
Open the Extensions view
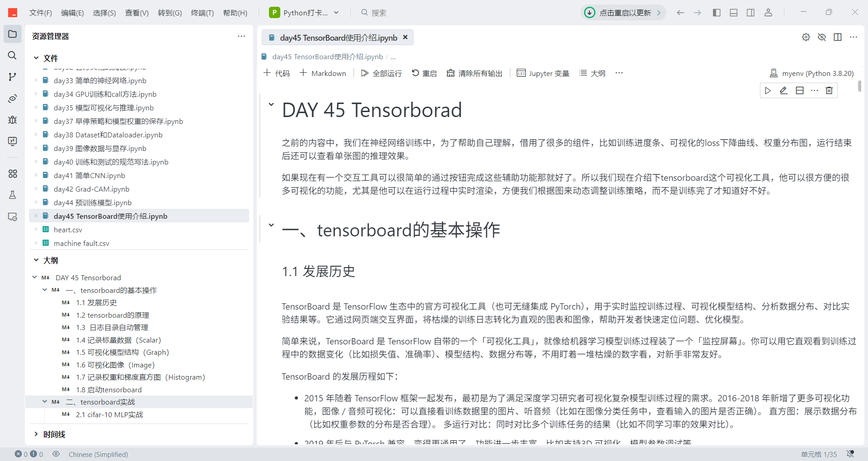click(x=12, y=174)
